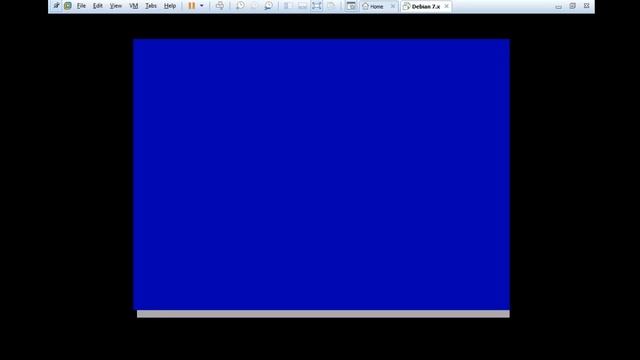Click the revert snapshot icon
640x360 pixels.
point(254,6)
